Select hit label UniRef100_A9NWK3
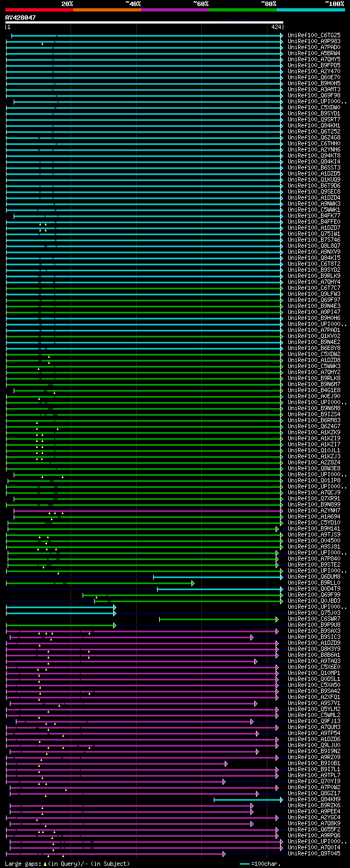Viewport: 350px width, 868px height. pos(314,203)
